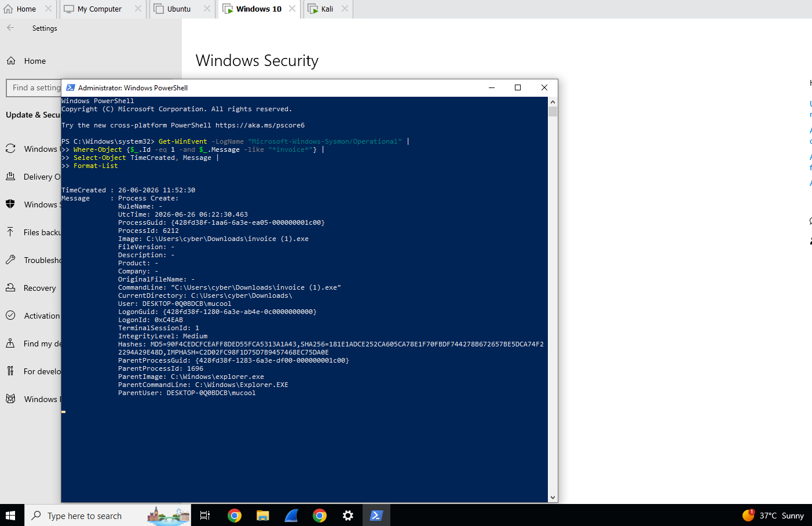Open Windows Insider Program icon in Settings
The image size is (812, 526).
(x=10, y=399)
